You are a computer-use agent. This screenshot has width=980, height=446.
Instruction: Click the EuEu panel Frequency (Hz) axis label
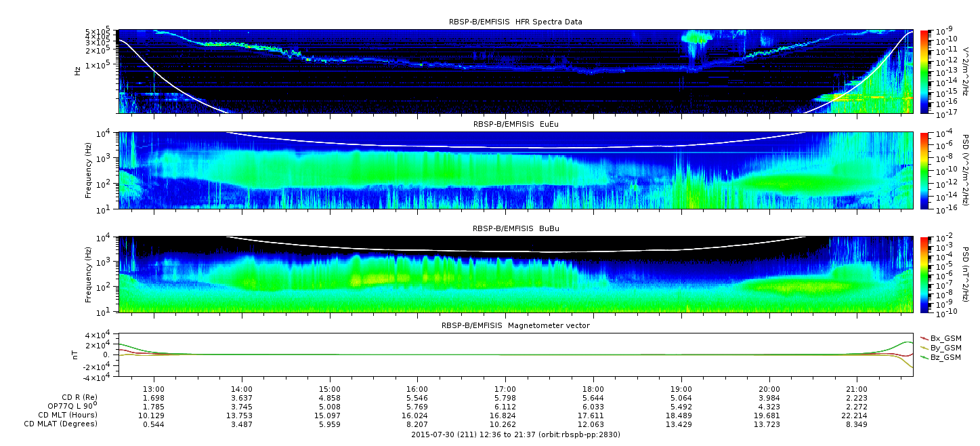coord(89,170)
